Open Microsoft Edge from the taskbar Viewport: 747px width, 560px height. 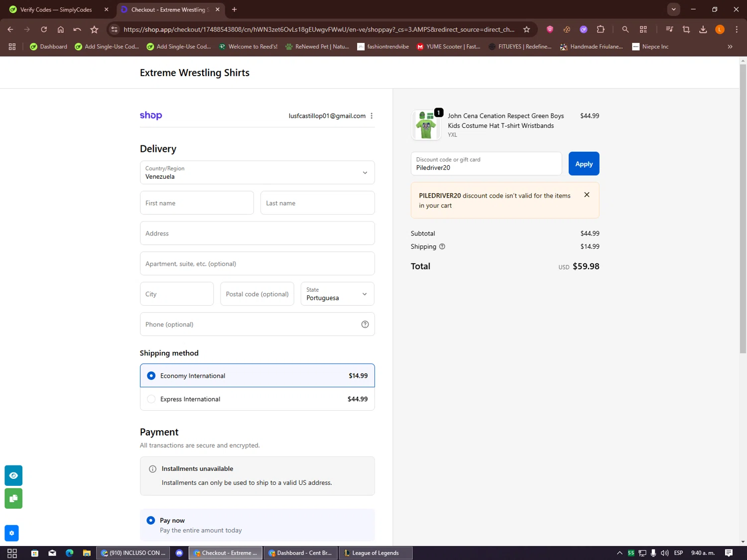click(x=69, y=553)
